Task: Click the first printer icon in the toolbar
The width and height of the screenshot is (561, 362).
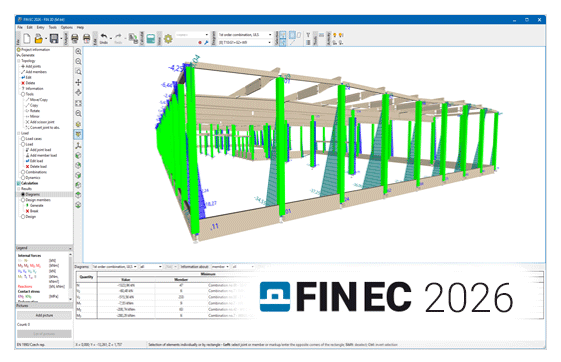Action: [x=75, y=38]
